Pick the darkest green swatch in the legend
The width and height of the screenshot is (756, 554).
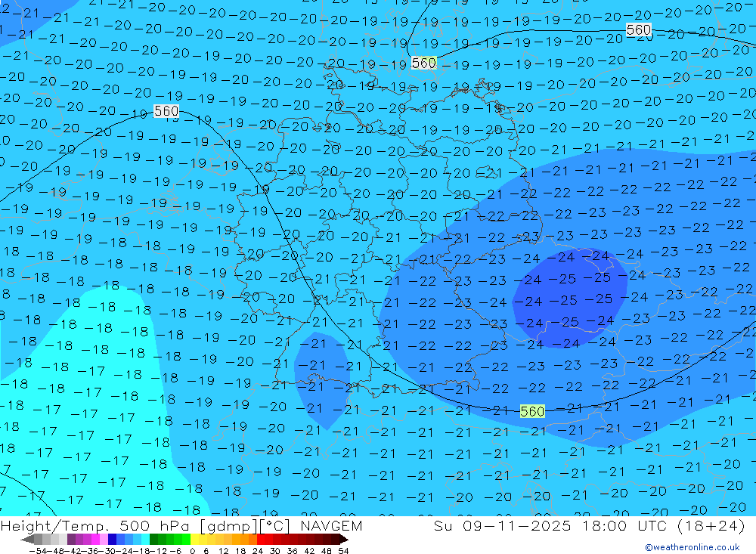pyautogui.click(x=153, y=539)
